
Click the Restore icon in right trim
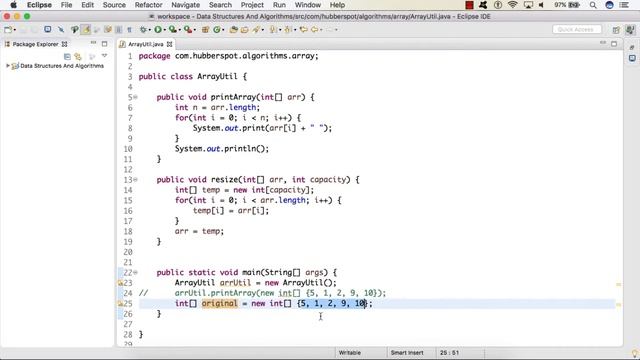tap(632, 48)
